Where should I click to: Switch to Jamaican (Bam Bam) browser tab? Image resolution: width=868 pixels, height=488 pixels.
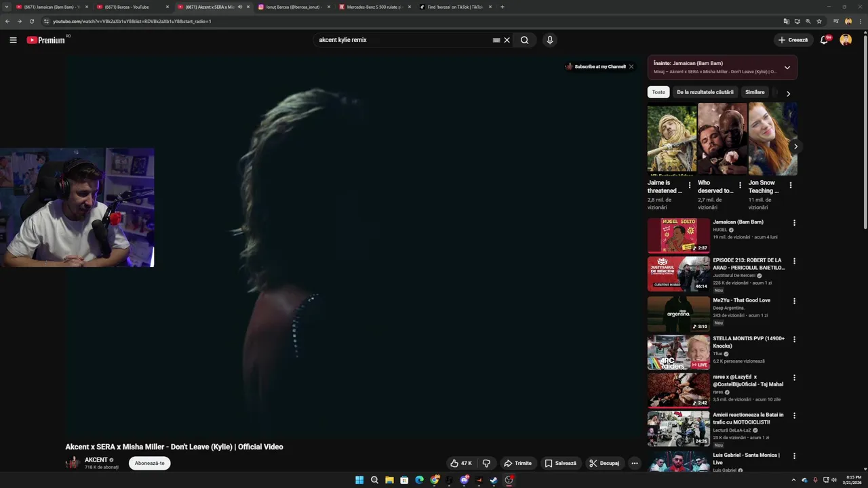(52, 7)
